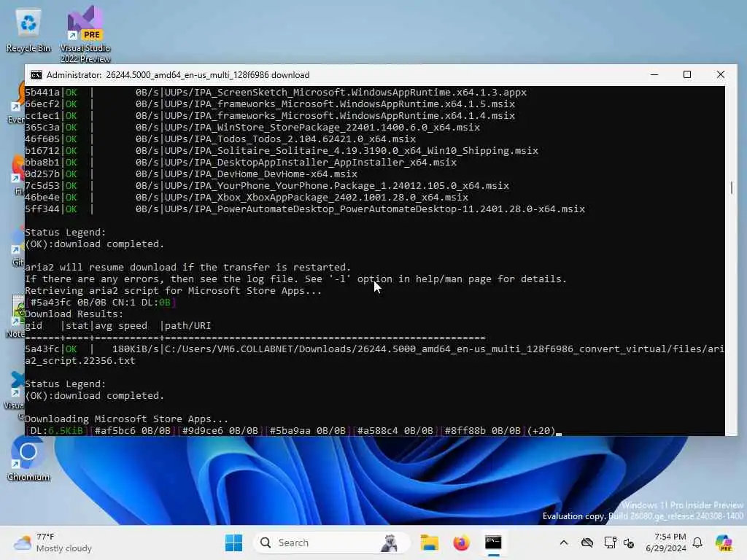Click the line 'Downloading Microsoft Store Apps...'

[126, 419]
